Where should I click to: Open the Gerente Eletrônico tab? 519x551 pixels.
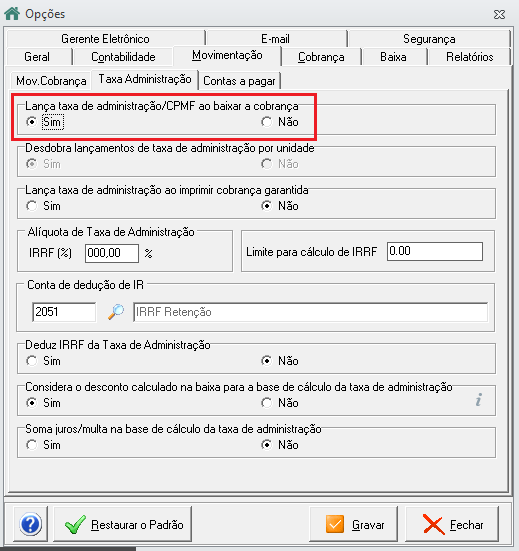105,39
